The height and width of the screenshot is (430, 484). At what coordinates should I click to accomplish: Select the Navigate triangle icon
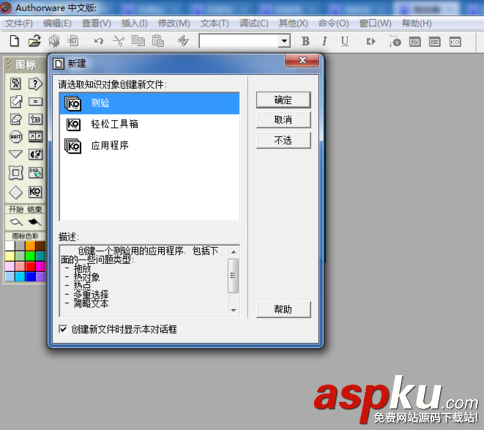coord(16,154)
